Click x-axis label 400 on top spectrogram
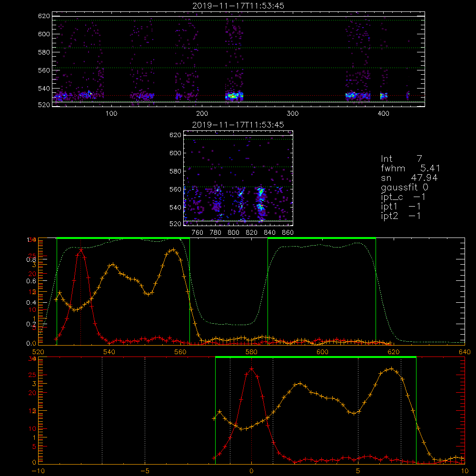 383,114
